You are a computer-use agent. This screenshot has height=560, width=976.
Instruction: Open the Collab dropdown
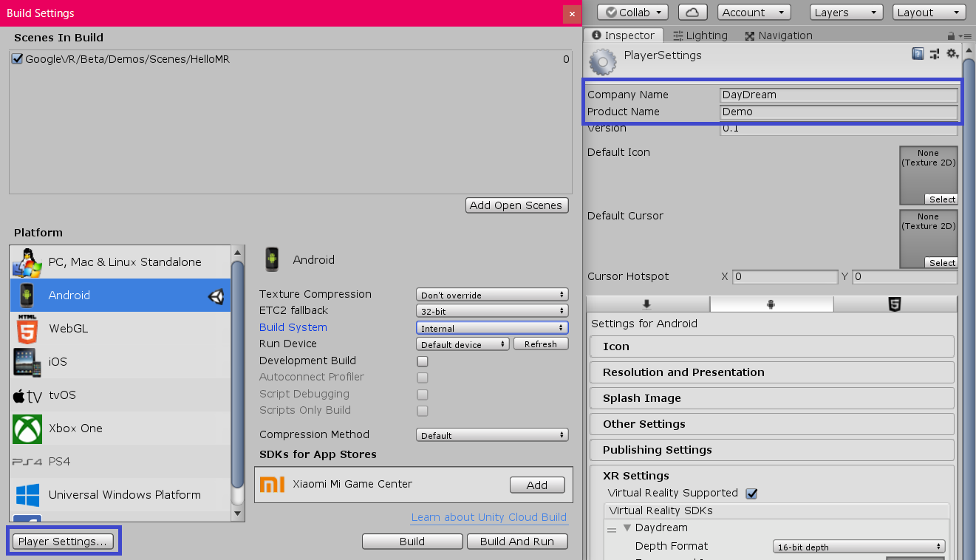(632, 13)
